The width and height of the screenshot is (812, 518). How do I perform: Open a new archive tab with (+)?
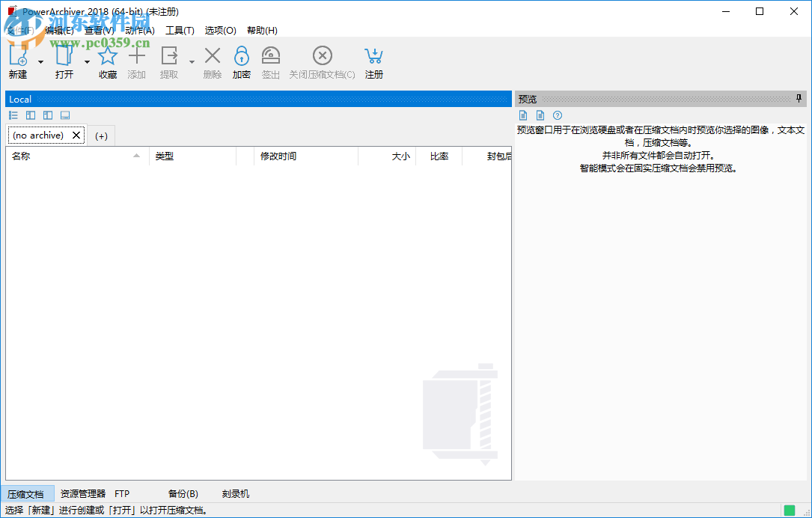[100, 135]
